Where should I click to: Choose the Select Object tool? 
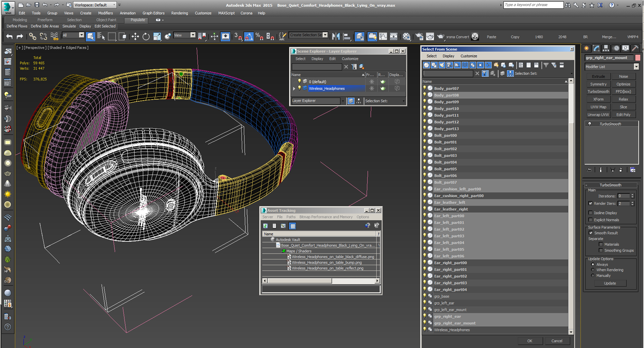(91, 37)
